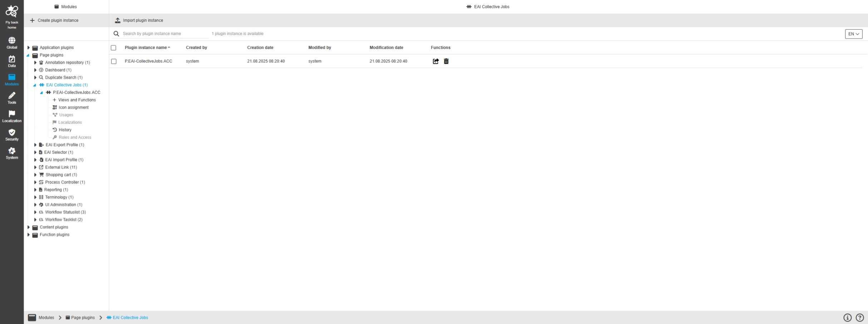Click the '1 plugin instance is available' text
Screen dimensions: 868x324
click(237, 34)
